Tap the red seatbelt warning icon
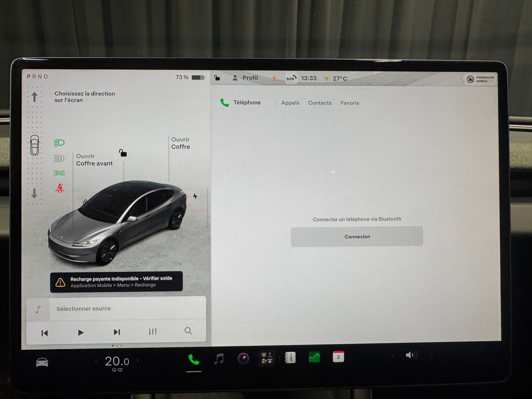Viewport: 532px width, 399px height. [x=60, y=188]
